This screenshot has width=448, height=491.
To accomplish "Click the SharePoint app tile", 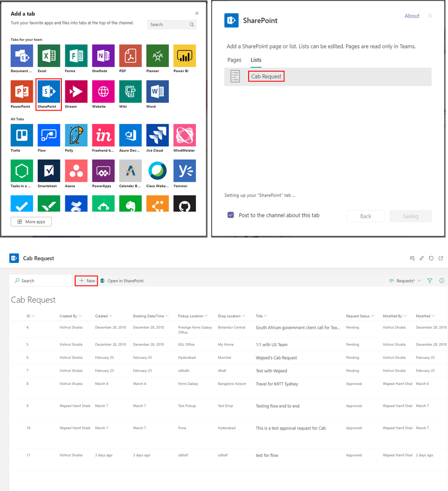I will click(x=49, y=91).
